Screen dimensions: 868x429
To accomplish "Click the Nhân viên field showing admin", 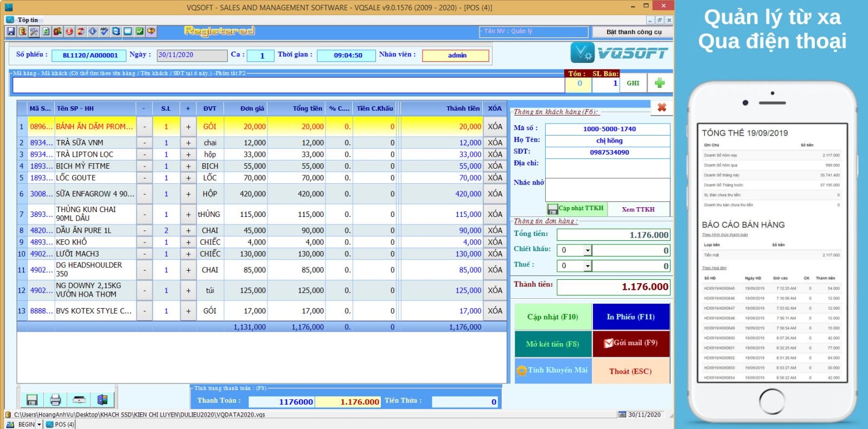I will coord(456,55).
